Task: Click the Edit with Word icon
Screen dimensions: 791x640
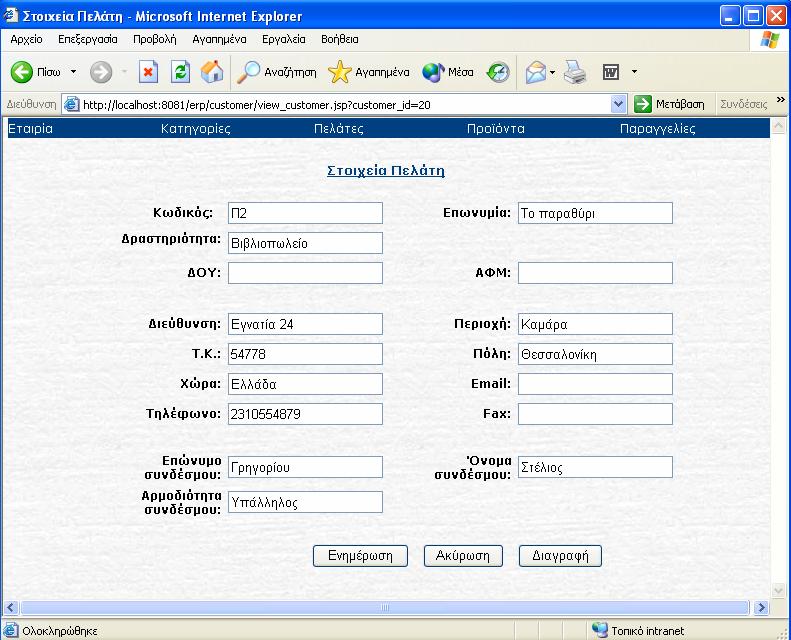Action: pyautogui.click(x=610, y=72)
